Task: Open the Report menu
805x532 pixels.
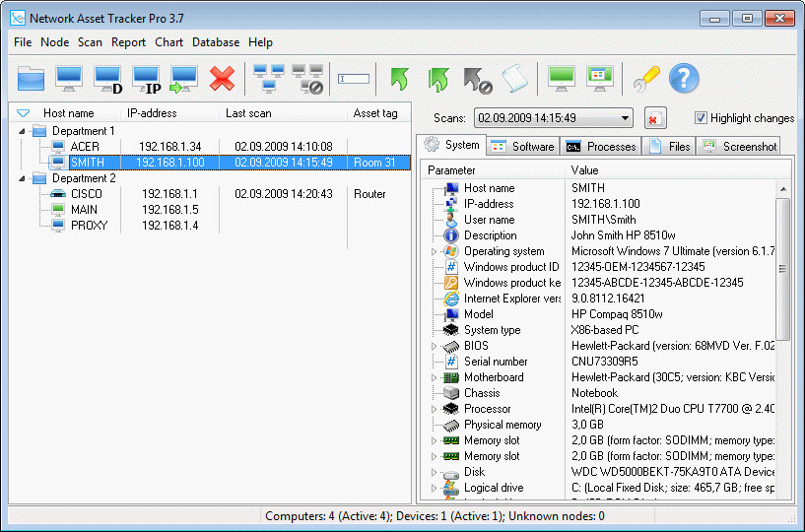Action: pyautogui.click(x=128, y=42)
